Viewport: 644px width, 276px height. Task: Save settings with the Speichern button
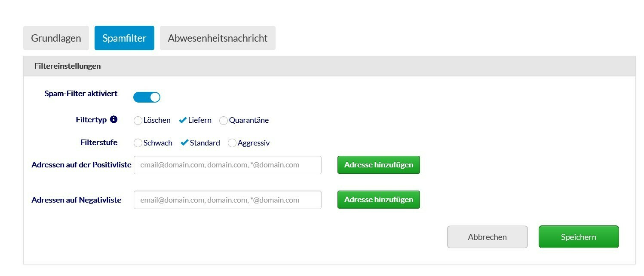coord(579,237)
